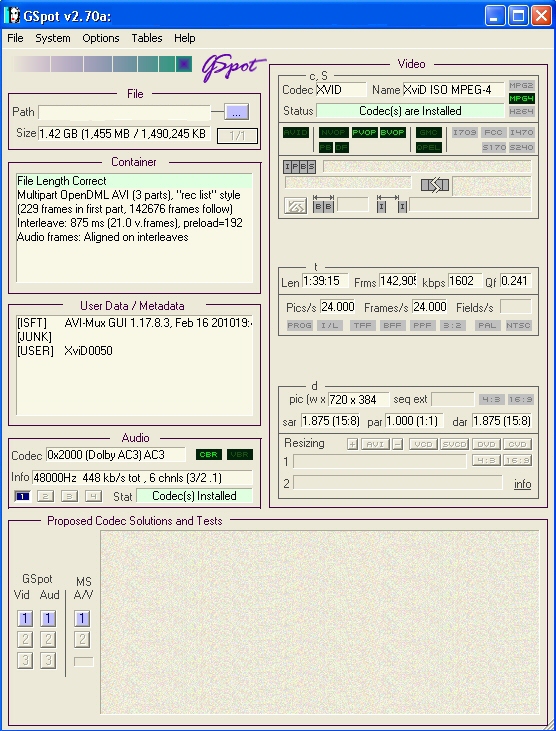556x731 pixels.
Task: Click the AVID indicator
Action: click(x=296, y=133)
